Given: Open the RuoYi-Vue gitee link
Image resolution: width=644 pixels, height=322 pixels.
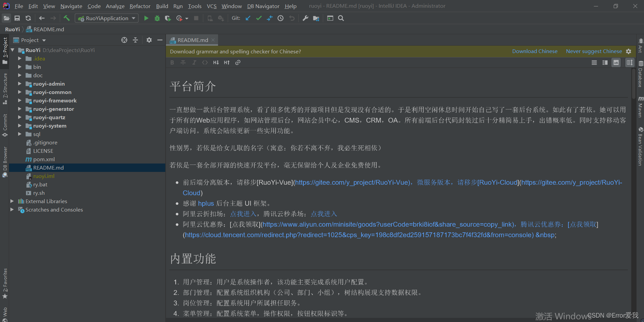Looking at the screenshot, I should click(352, 182).
